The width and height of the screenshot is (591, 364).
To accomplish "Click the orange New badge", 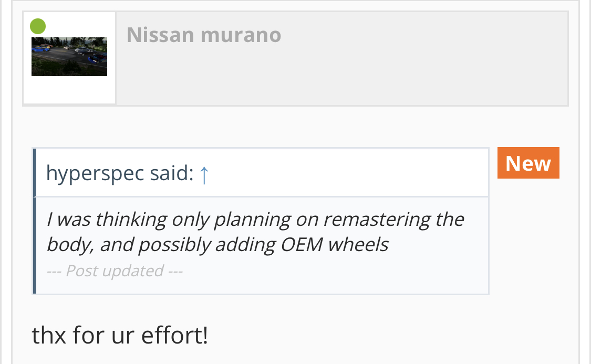I will click(528, 163).
